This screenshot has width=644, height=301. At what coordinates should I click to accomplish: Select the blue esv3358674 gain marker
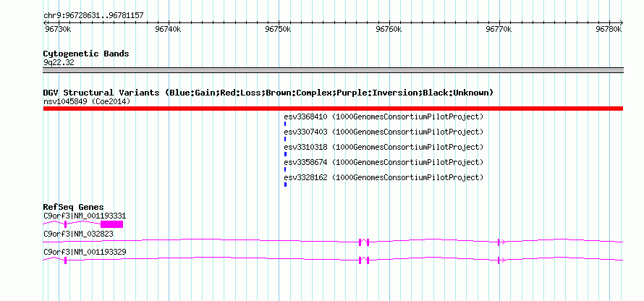tap(284, 169)
